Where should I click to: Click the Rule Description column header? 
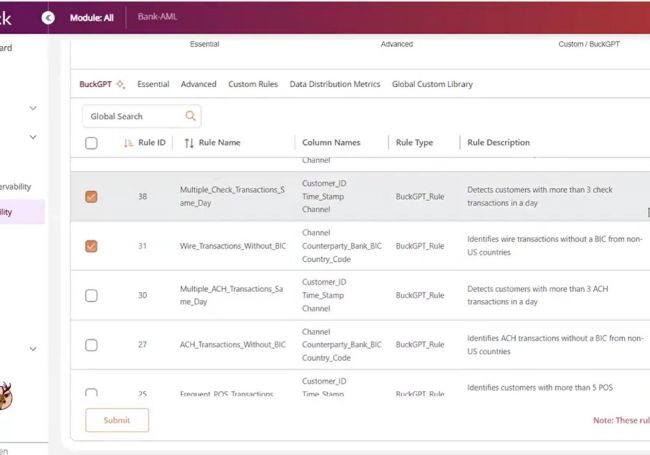point(498,143)
